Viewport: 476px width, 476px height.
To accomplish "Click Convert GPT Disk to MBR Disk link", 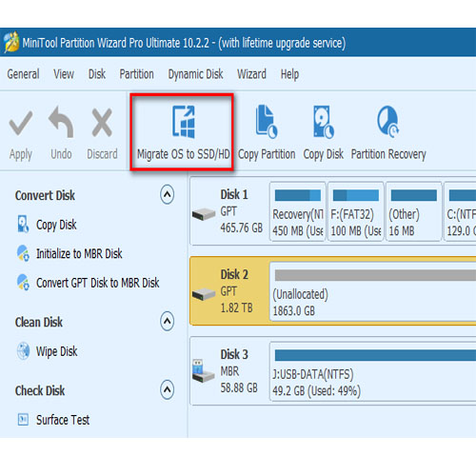I will point(97,283).
